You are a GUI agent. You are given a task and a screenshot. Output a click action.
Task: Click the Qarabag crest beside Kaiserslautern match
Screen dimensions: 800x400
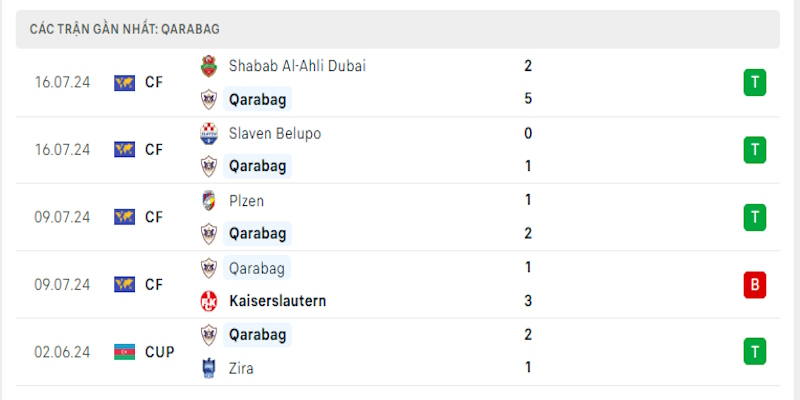208,268
